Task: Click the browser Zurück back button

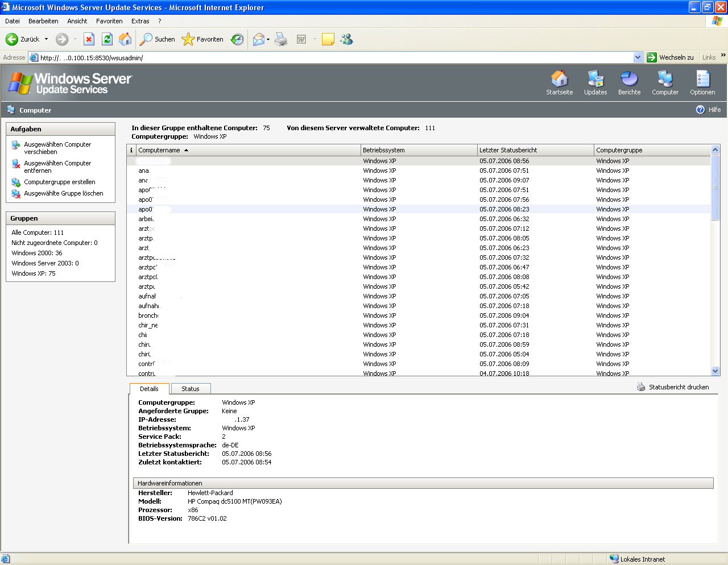Action: [x=23, y=39]
